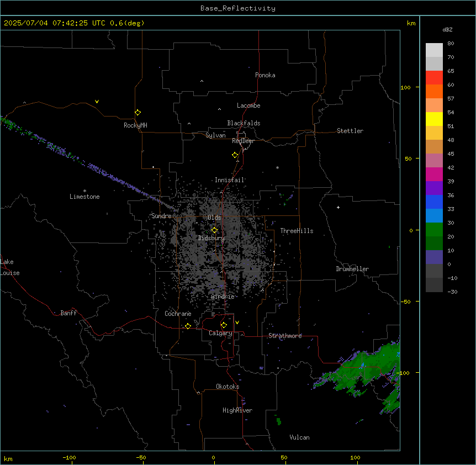Select the yellow V marker east of Calgary

pyautogui.click(x=237, y=323)
